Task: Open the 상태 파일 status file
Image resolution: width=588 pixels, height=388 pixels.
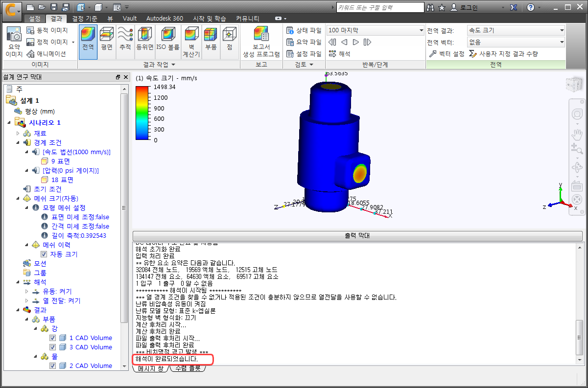Action: tap(304, 30)
